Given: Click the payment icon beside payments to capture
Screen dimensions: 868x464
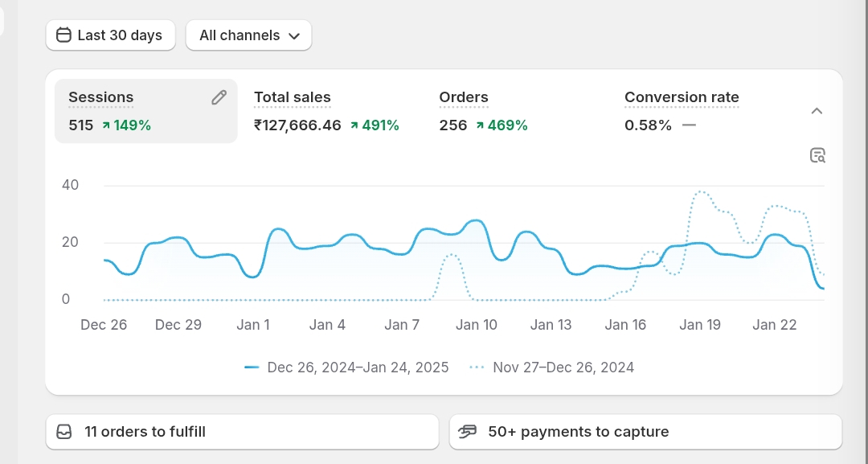Looking at the screenshot, I should point(468,432).
